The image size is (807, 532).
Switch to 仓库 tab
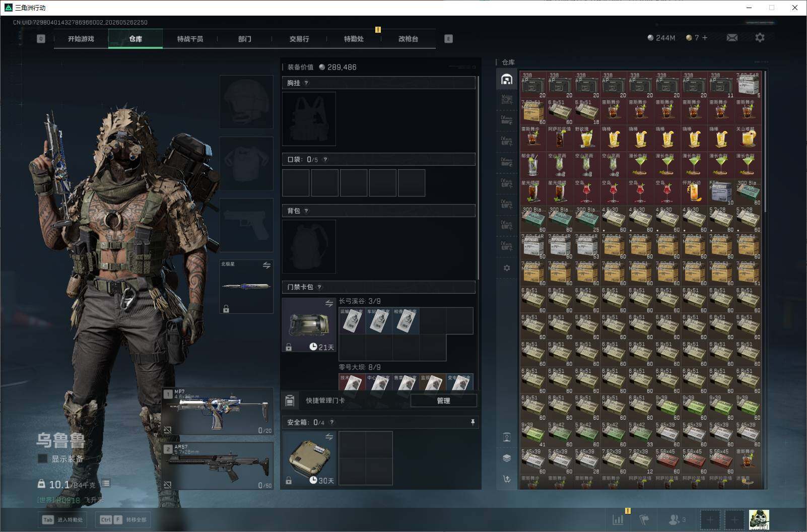(136, 39)
